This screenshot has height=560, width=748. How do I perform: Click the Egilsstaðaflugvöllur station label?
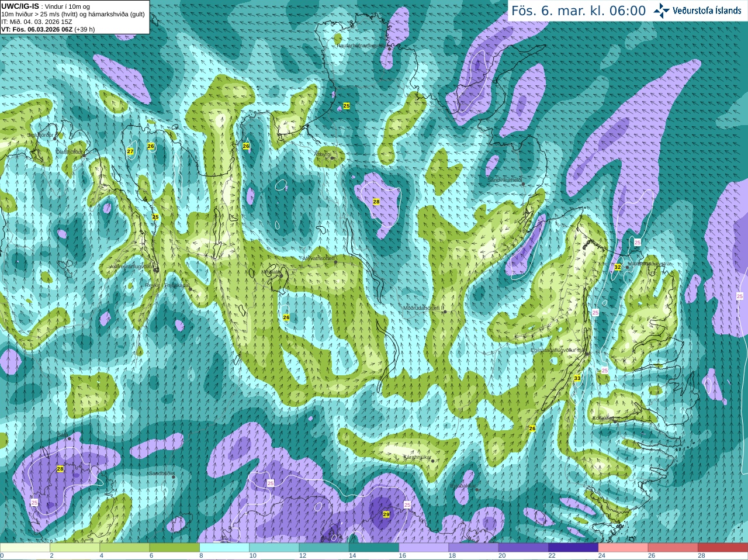(x=558, y=350)
